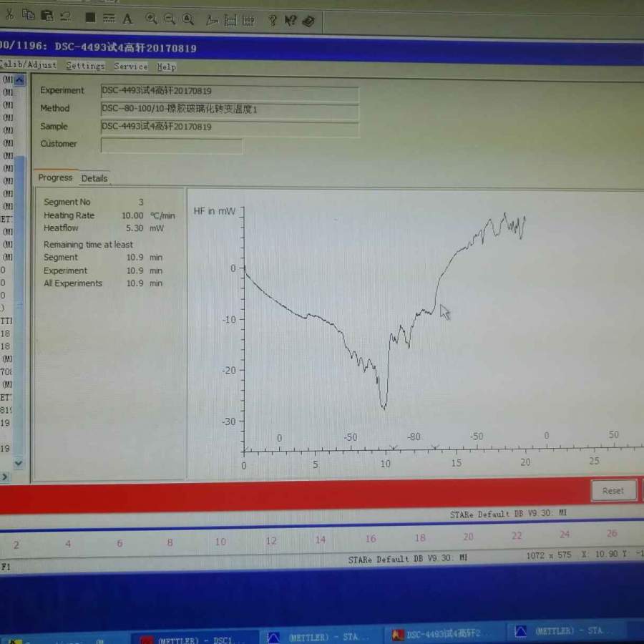The height and width of the screenshot is (644, 644).
Task: Click the automatic zoom magnifier icon
Action: click(x=187, y=19)
